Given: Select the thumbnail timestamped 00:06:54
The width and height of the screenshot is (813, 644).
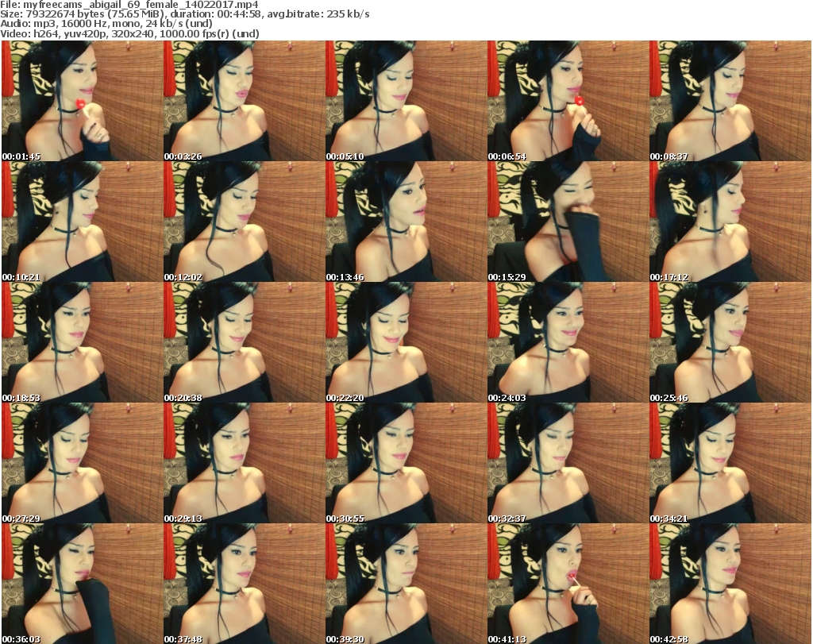Looking at the screenshot, I should (568, 101).
